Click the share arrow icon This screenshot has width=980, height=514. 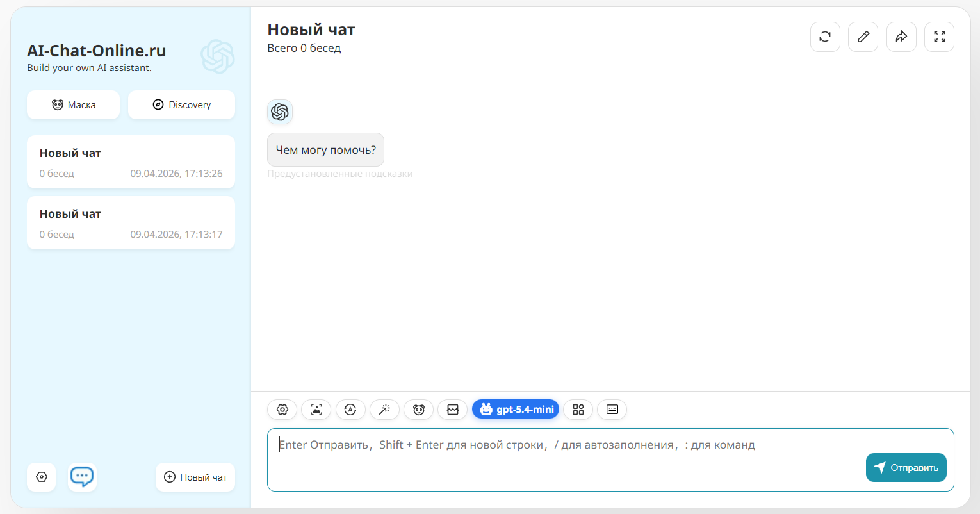[x=901, y=37]
